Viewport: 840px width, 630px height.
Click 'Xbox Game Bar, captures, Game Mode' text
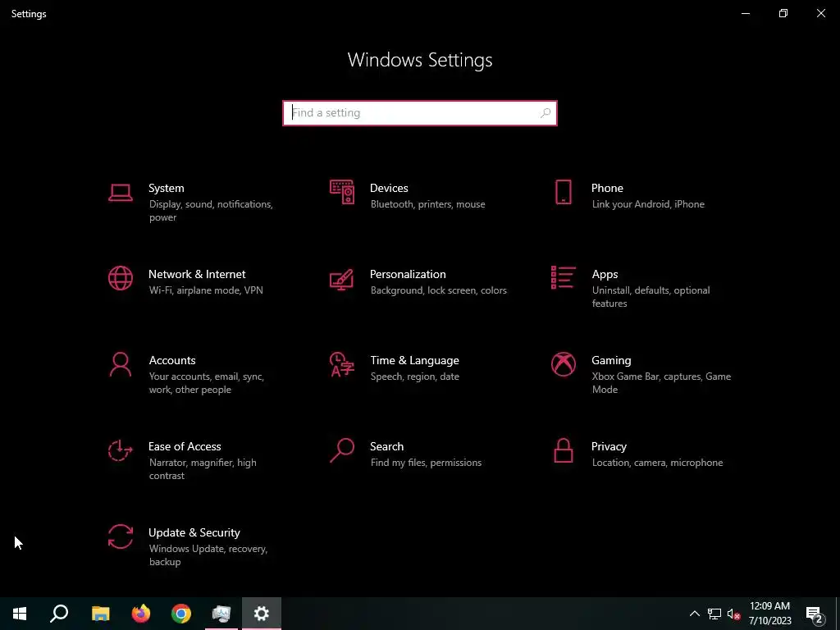661,383
